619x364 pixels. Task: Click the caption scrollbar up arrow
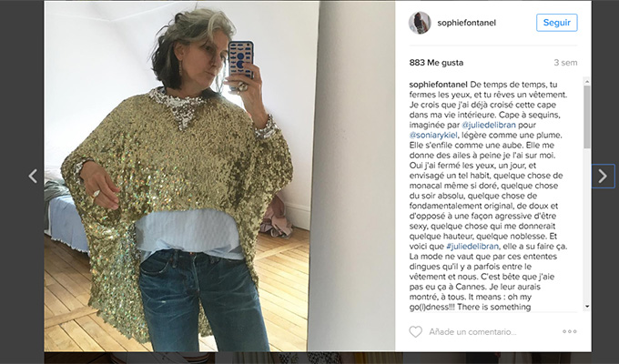587,81
